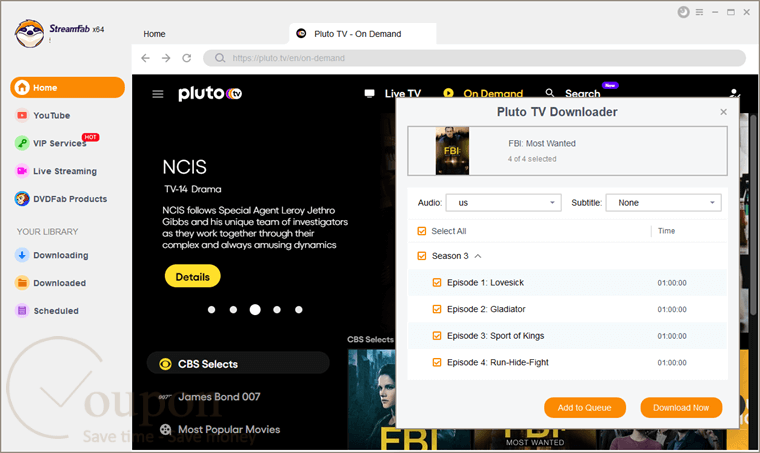
Task: Click Add to Queue
Action: pos(585,407)
